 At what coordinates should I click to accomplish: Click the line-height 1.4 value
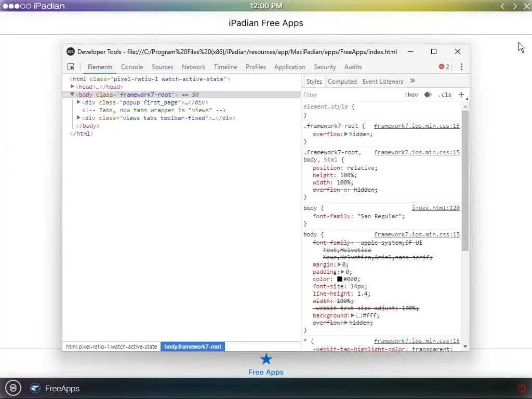point(362,294)
